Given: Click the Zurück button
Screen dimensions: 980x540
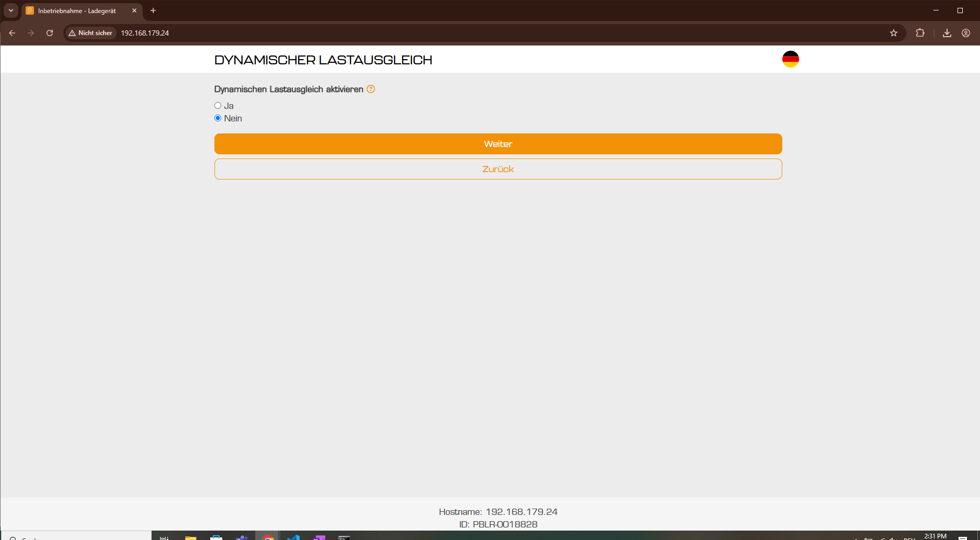Looking at the screenshot, I should [x=498, y=169].
